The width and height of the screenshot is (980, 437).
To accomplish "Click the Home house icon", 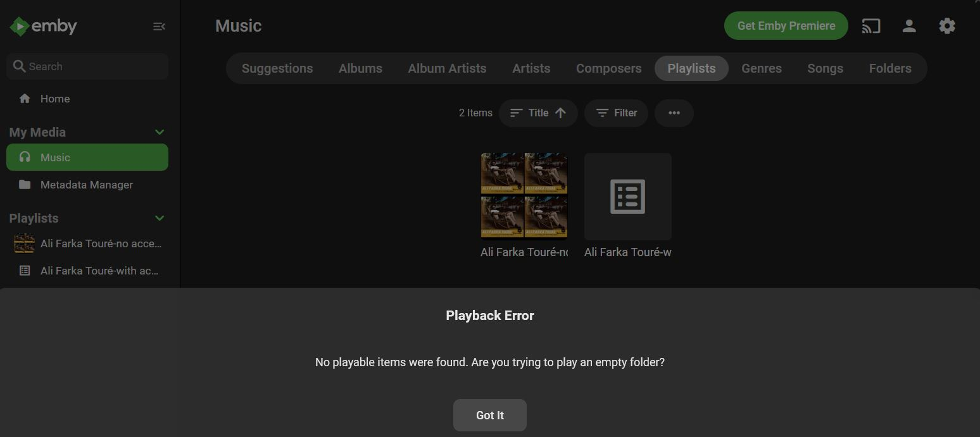I will 25,99.
